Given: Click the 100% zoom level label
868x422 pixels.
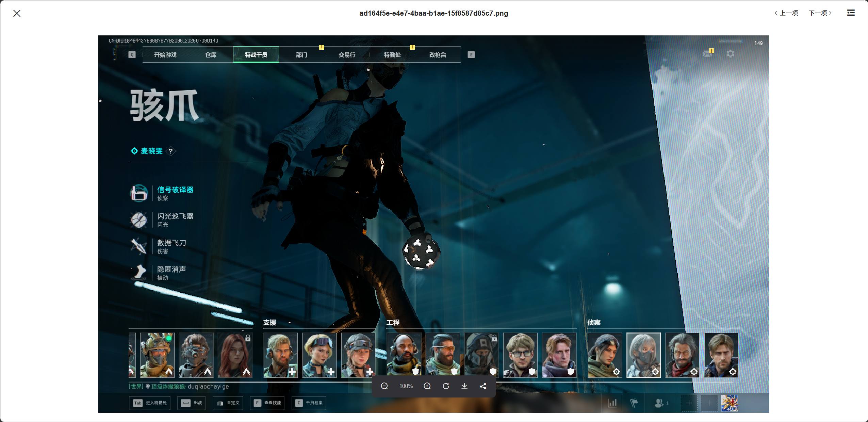Looking at the screenshot, I should point(406,386).
